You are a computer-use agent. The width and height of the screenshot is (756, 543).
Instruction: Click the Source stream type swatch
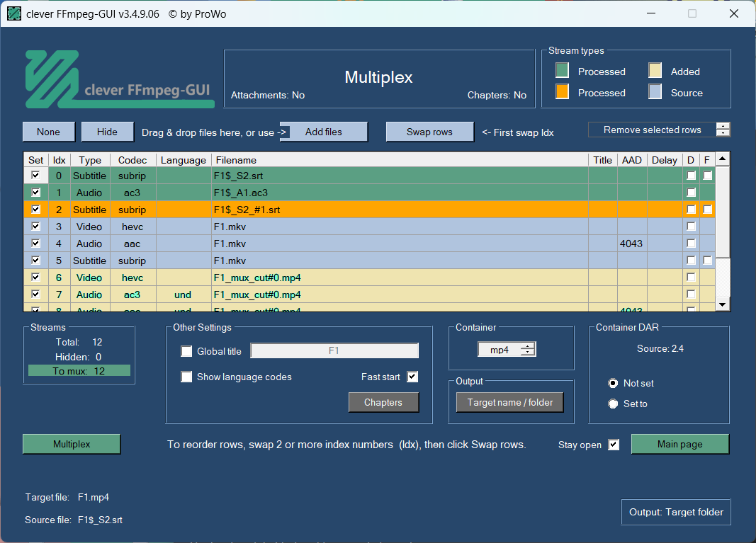point(655,92)
